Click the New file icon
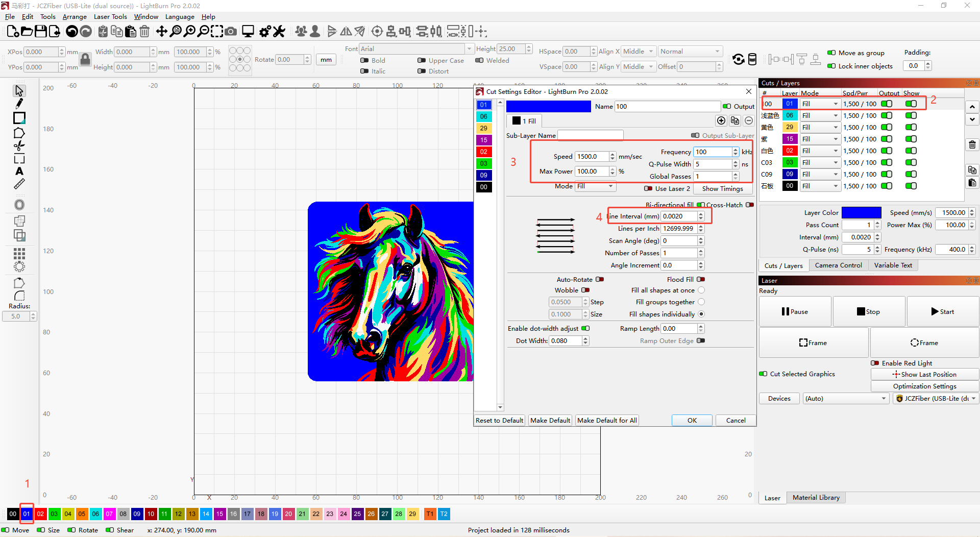The width and height of the screenshot is (980, 537). coord(13,32)
